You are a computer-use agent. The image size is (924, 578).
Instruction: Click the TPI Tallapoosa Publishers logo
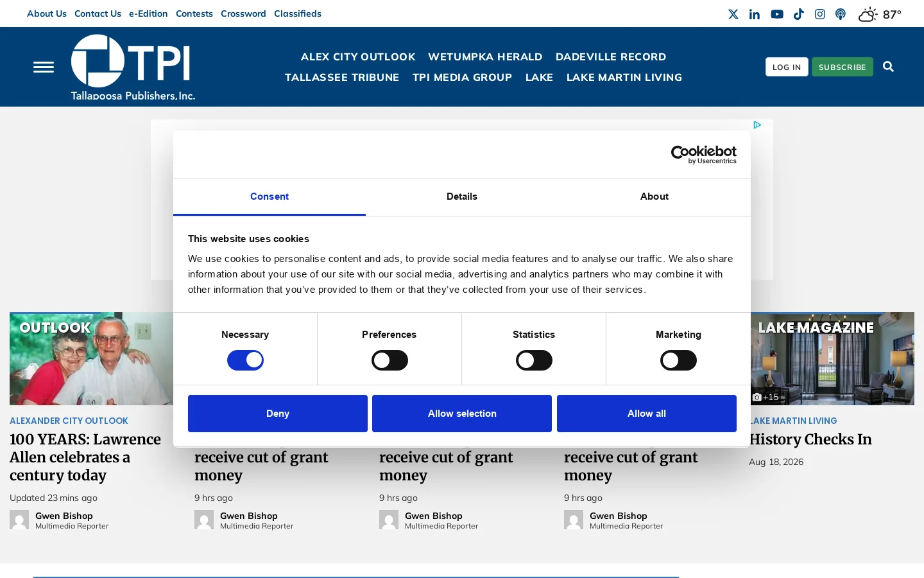[x=133, y=67]
